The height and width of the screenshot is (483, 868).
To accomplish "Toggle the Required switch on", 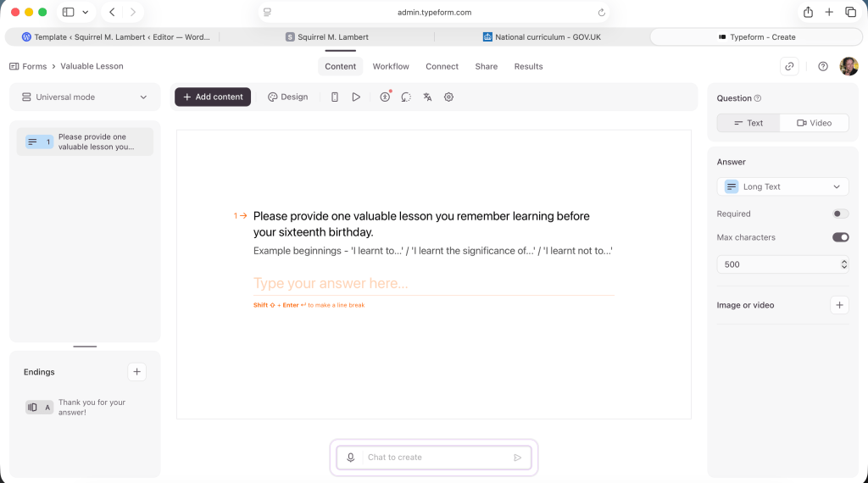I will tap(840, 214).
